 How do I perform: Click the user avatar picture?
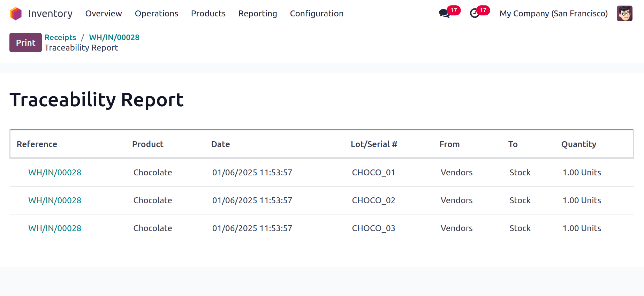click(624, 14)
